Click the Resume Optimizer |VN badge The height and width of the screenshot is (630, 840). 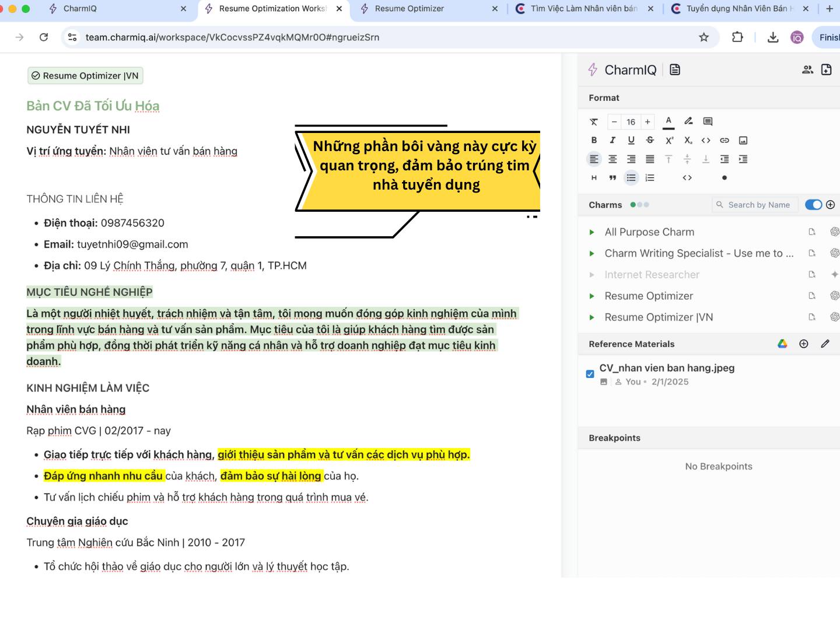85,76
